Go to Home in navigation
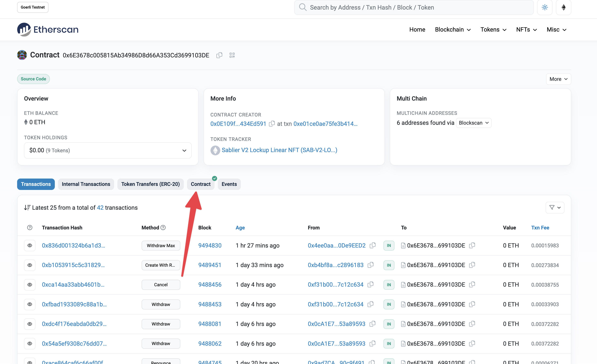The image size is (597, 364). [x=417, y=30]
